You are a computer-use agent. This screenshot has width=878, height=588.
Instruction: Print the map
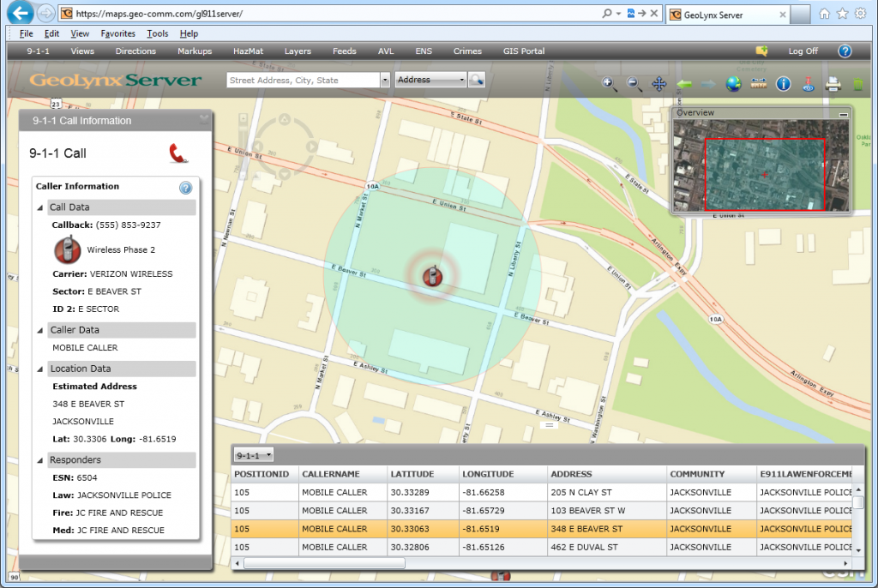click(833, 84)
